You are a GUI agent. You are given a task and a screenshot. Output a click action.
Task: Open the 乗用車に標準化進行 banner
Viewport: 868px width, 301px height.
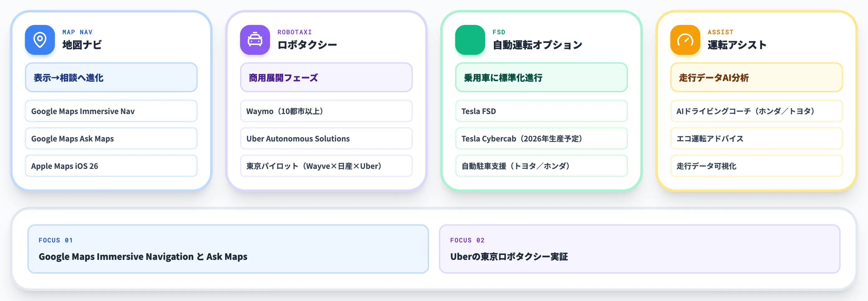[541, 78]
